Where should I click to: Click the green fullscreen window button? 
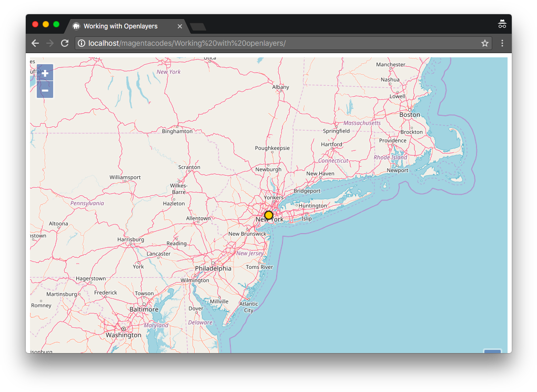pyautogui.click(x=56, y=24)
